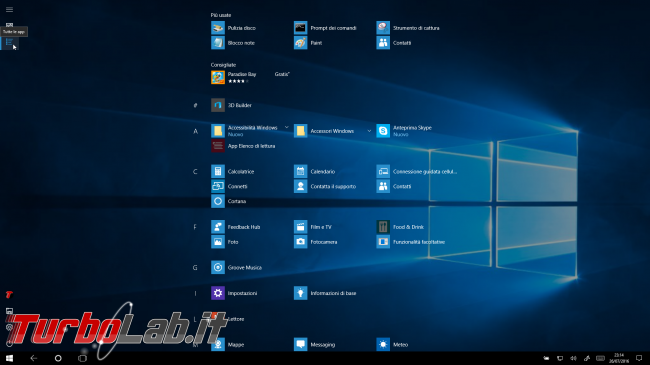Switch to the pinned tiles view
The image size is (650, 365).
click(9, 25)
